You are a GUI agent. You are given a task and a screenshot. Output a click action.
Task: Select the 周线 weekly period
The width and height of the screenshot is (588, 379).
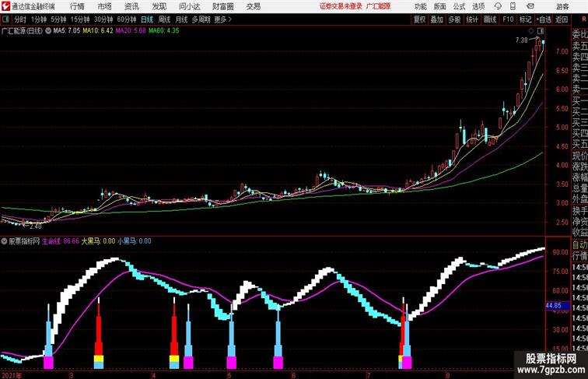point(164,19)
